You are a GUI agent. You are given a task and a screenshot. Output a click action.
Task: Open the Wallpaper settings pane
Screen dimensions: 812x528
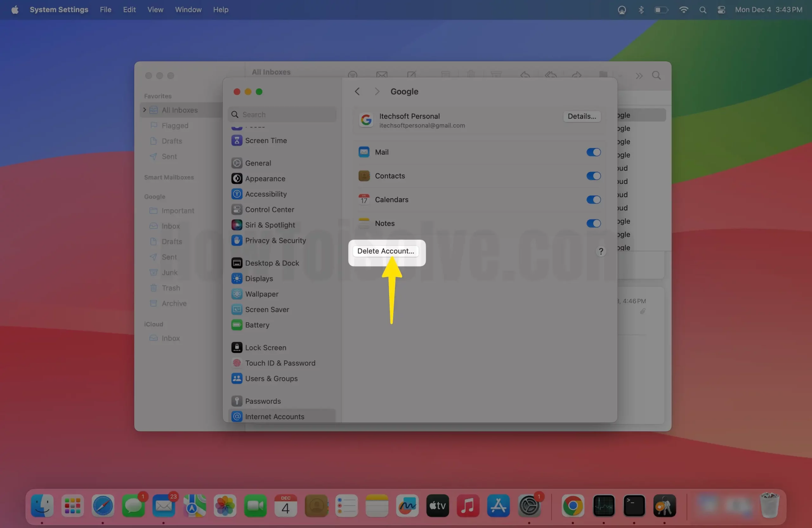[261, 294]
